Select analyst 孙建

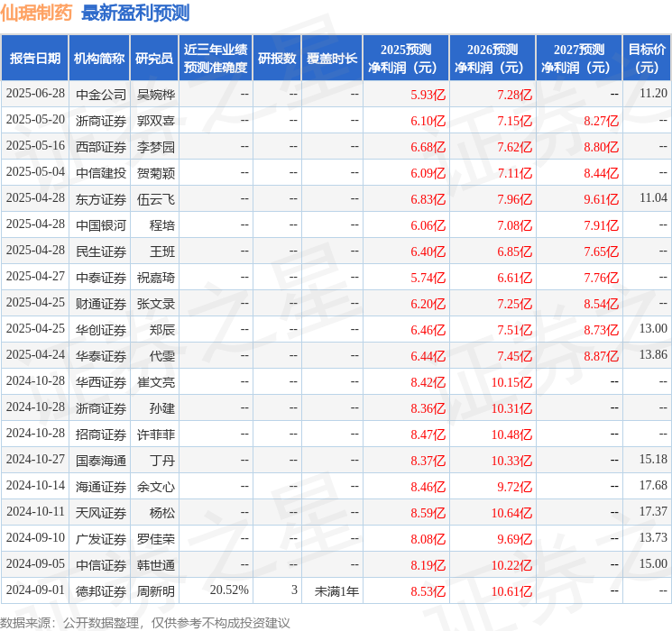162,408
